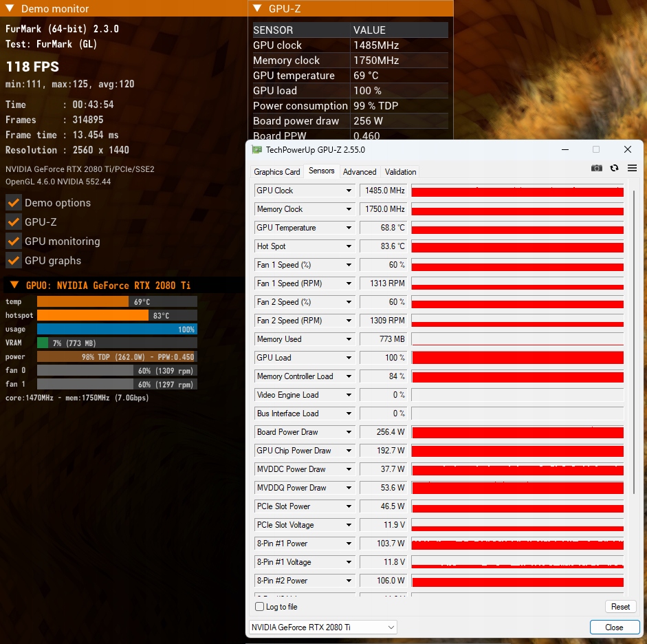This screenshot has height=644, width=647.
Task: Open the Hot Spot sensor dropdown
Action: coord(349,246)
